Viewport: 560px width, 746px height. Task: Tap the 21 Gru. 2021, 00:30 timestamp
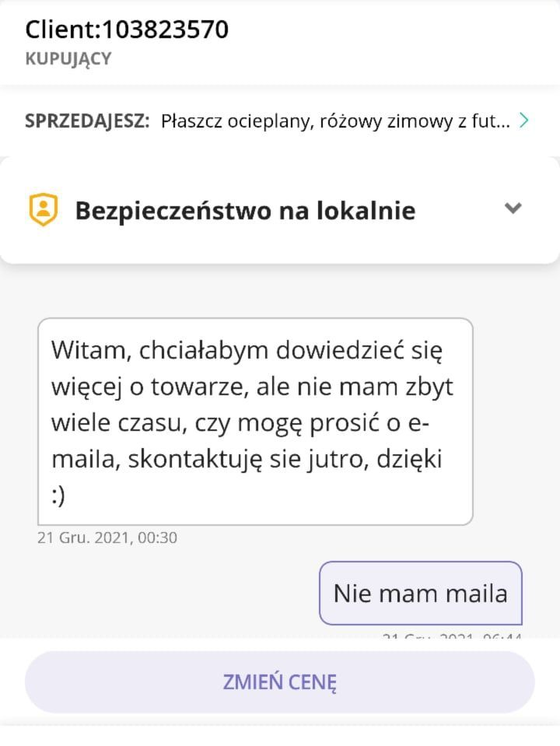(107, 538)
